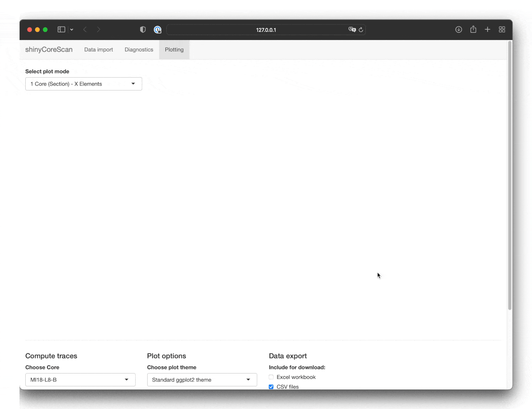Expand the Select plot mode dropdown

(x=83, y=84)
